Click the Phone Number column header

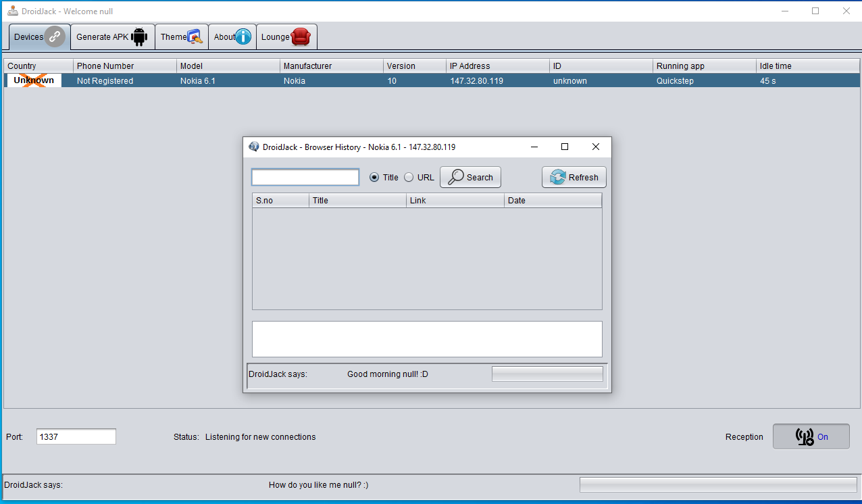125,66
